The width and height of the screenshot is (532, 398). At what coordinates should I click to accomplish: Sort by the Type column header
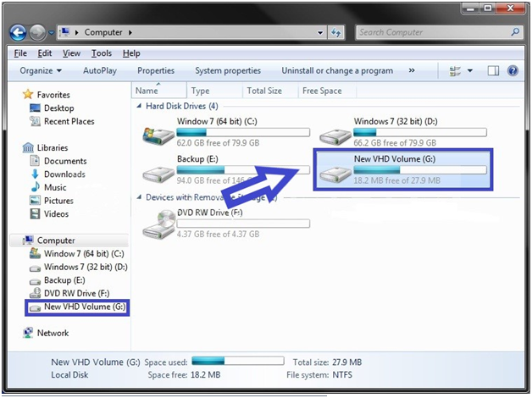tap(214, 91)
